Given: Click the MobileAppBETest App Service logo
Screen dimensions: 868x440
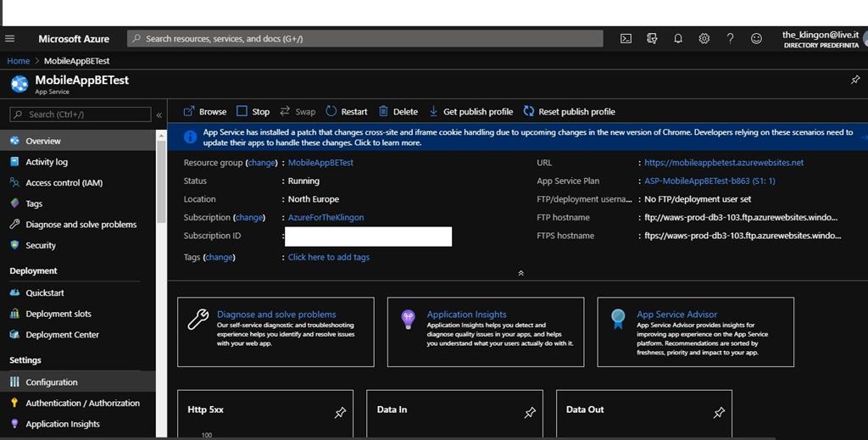Looking at the screenshot, I should coord(19,84).
